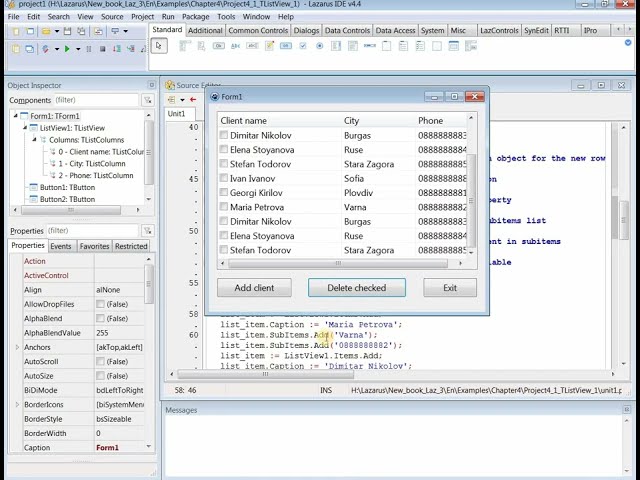640x480 pixels.
Task: Click the Components filter input field
Action: click(96, 100)
